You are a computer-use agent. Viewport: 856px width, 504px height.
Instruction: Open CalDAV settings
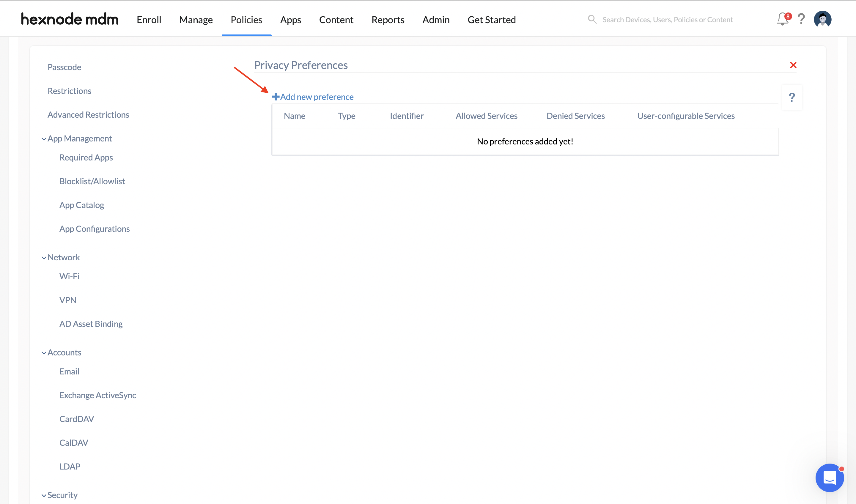[x=74, y=442]
